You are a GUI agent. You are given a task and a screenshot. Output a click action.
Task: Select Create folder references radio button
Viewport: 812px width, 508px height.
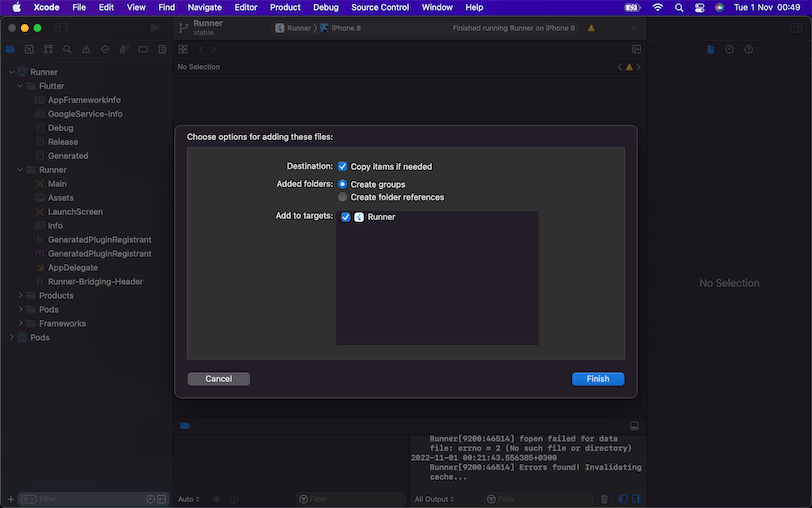[x=342, y=197]
